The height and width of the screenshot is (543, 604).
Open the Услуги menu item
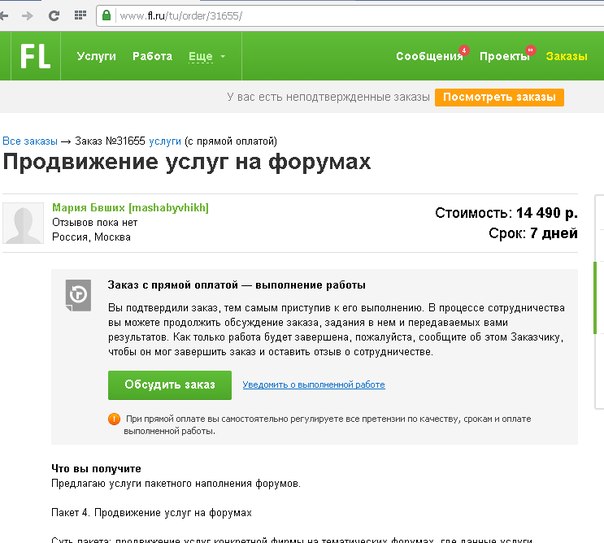click(97, 57)
